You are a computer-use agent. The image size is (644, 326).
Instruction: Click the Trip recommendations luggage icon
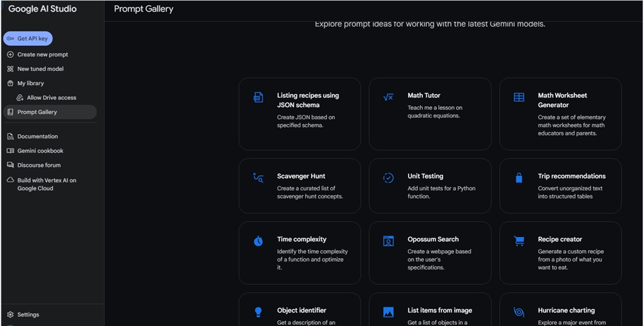point(518,178)
